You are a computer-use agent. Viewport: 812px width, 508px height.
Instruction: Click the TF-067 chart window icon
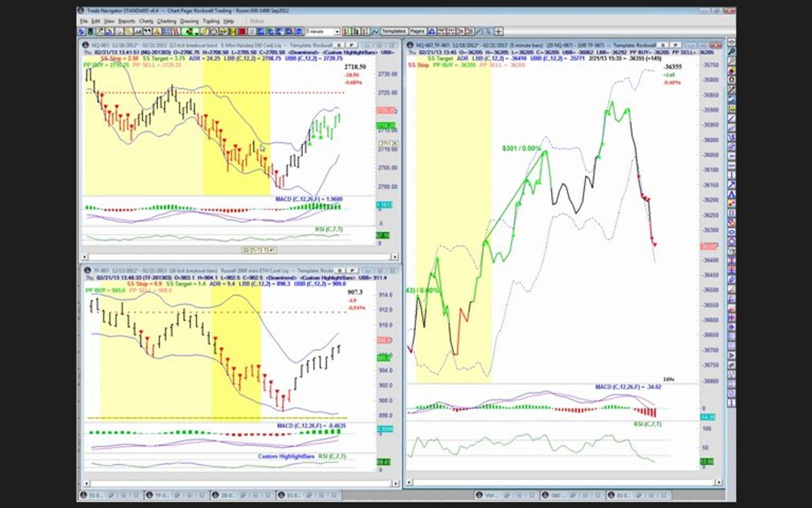click(x=87, y=271)
